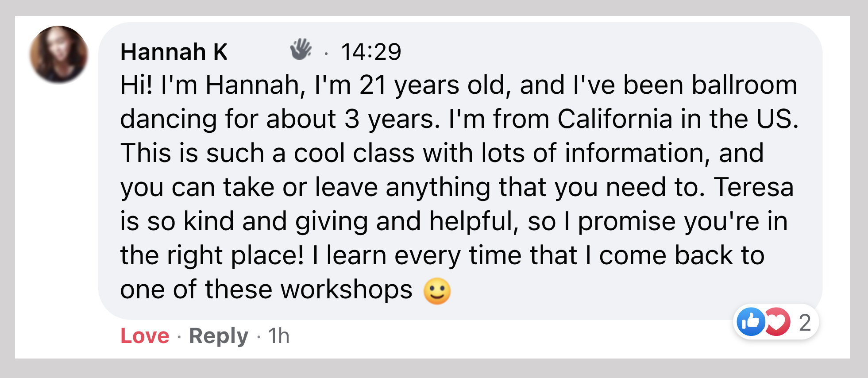This screenshot has height=378, width=868.
Task: Click the thumbs-up inside the reaction badge
Action: pos(752,322)
